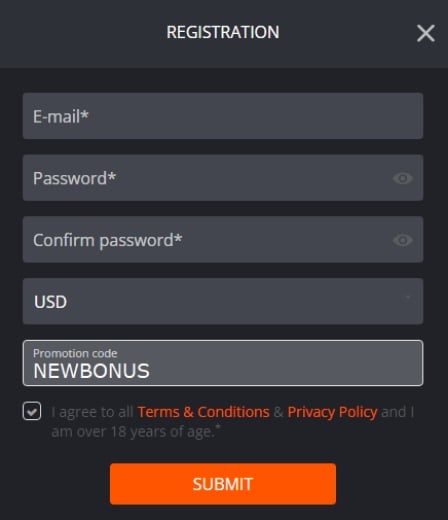Open the USD currency dropdown
The height and width of the screenshot is (520, 448).
click(x=223, y=301)
